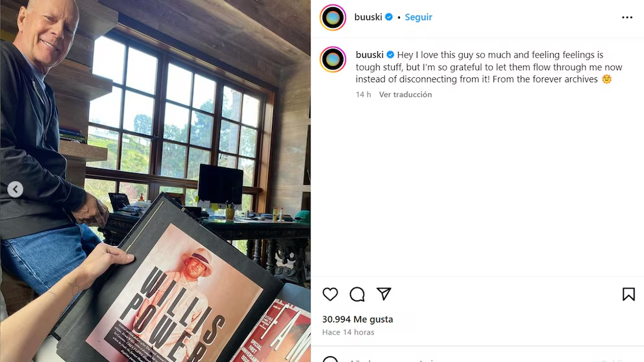
Task: Go to the previous photo in the carousel
Action: [15, 189]
